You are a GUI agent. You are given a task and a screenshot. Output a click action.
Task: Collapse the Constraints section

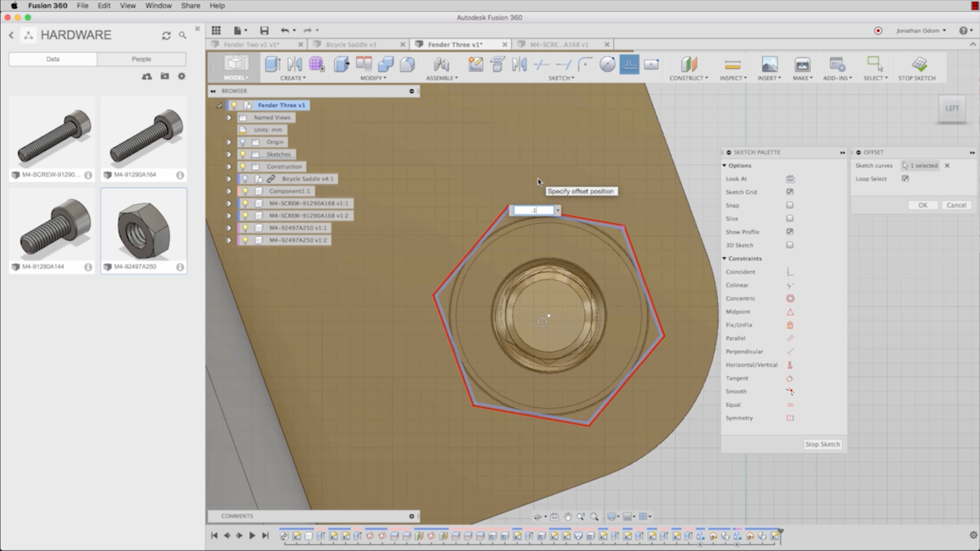tap(724, 258)
